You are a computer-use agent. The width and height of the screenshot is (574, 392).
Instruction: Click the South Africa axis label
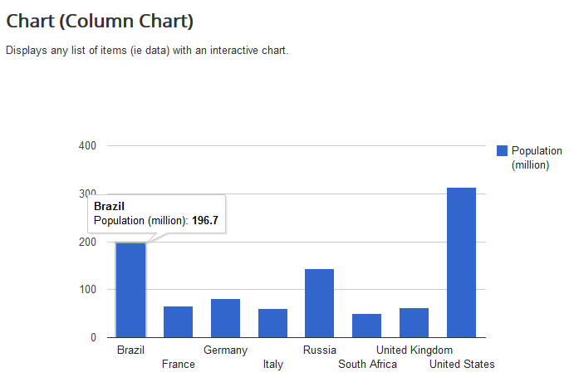pyautogui.click(x=367, y=365)
